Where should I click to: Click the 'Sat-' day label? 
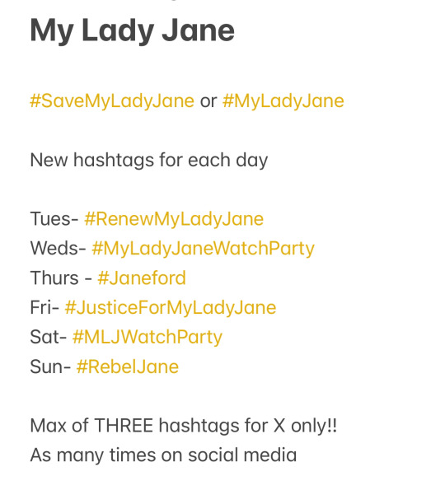coord(49,337)
